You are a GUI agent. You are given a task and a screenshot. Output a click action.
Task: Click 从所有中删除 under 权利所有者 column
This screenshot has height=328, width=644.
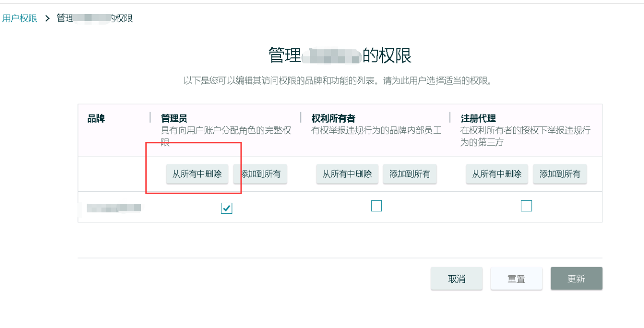pyautogui.click(x=347, y=174)
